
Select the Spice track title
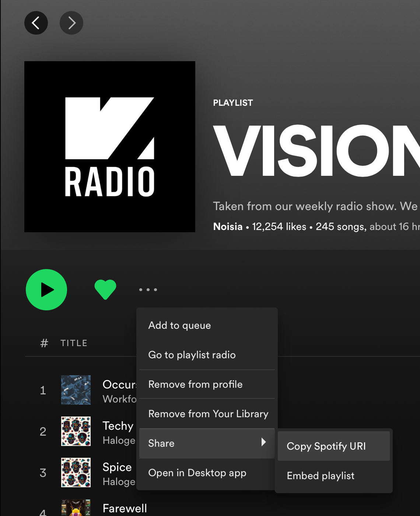(117, 467)
